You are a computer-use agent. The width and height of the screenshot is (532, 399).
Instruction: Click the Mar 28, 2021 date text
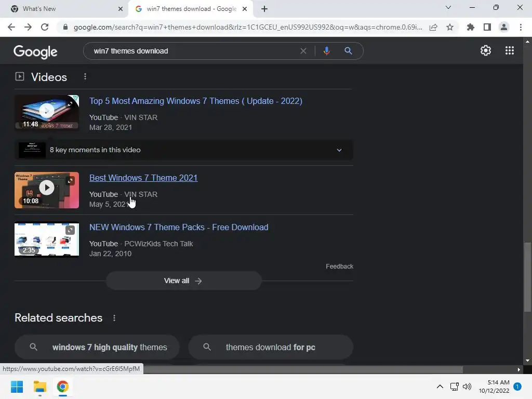111,127
